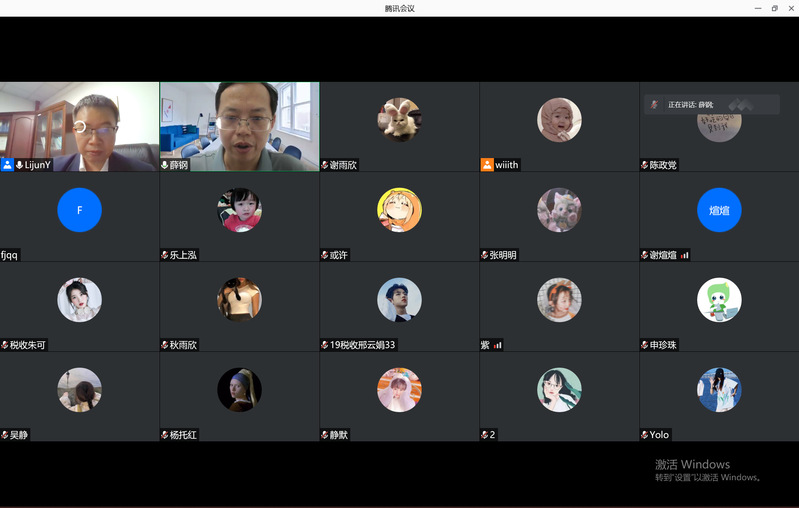The width and height of the screenshot is (799, 508).
Task: Click the orange user icon beside wiiith
Action: [487, 165]
